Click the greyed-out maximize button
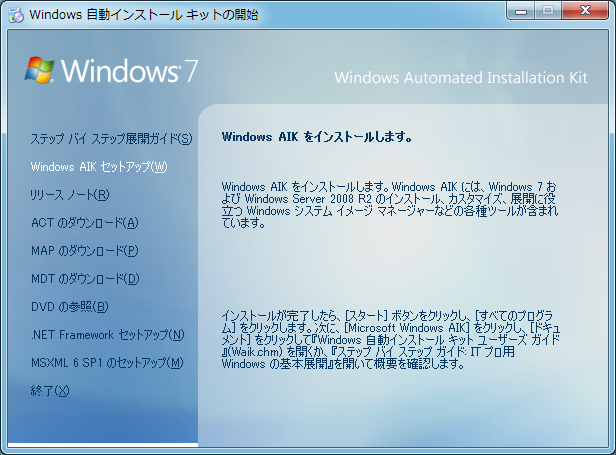This screenshot has height=455, width=616. (x=547, y=11)
